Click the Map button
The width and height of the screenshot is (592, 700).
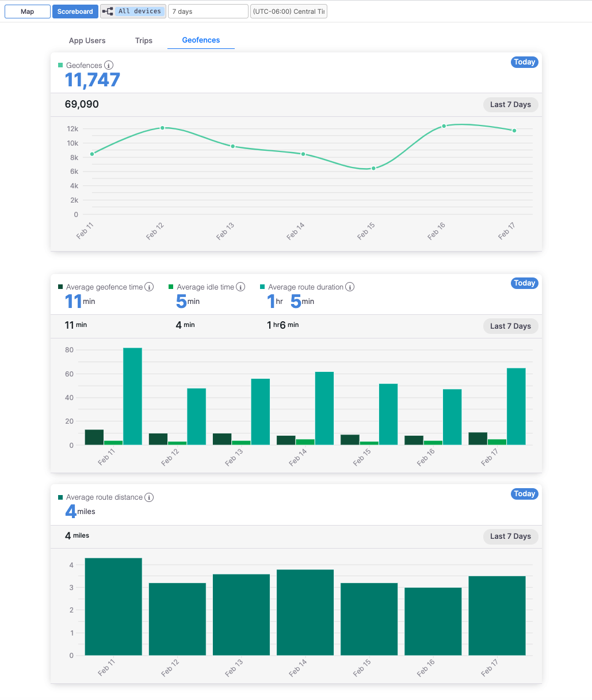coord(27,11)
